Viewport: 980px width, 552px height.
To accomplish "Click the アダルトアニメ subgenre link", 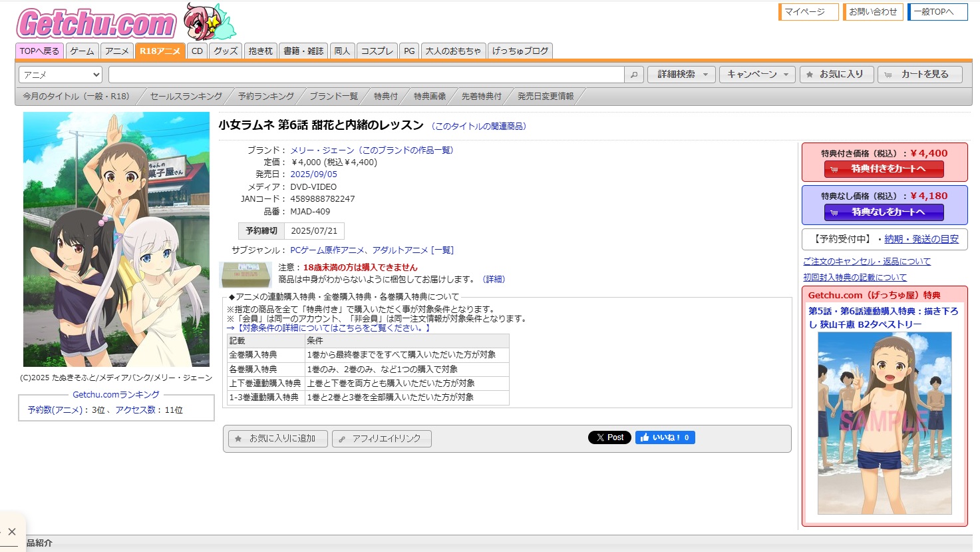I will (x=400, y=250).
